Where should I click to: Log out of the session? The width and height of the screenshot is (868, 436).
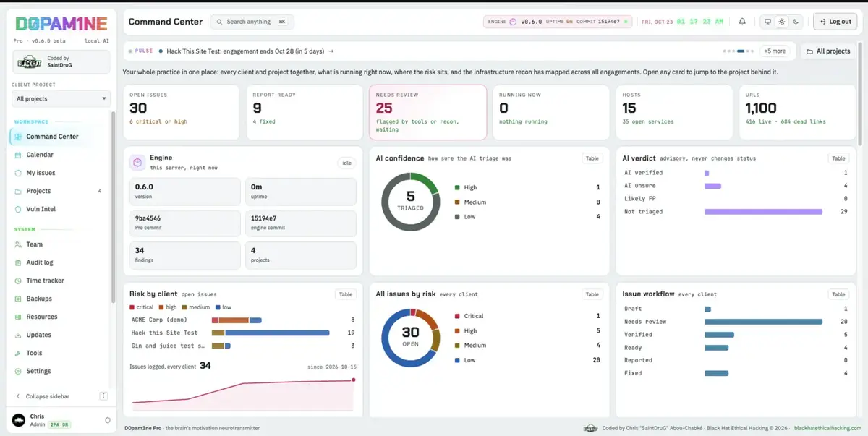pos(835,22)
